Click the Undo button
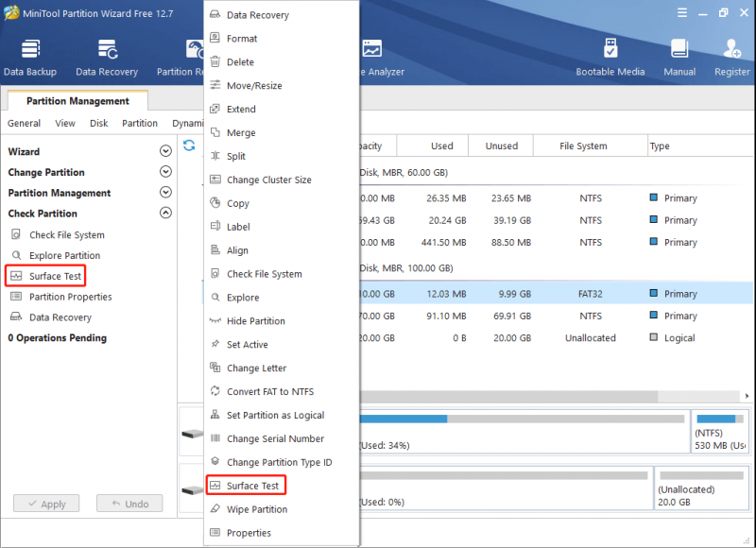The width and height of the screenshot is (756, 548). coord(129,504)
